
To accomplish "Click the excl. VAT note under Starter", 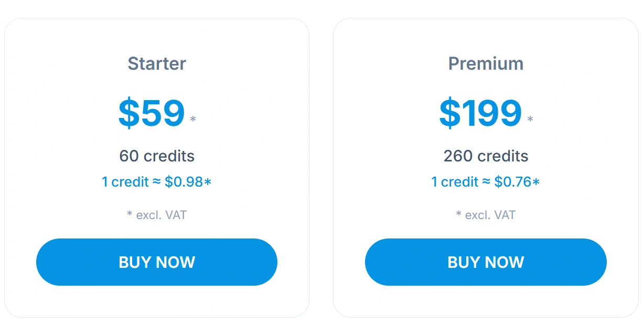I will tap(161, 215).
